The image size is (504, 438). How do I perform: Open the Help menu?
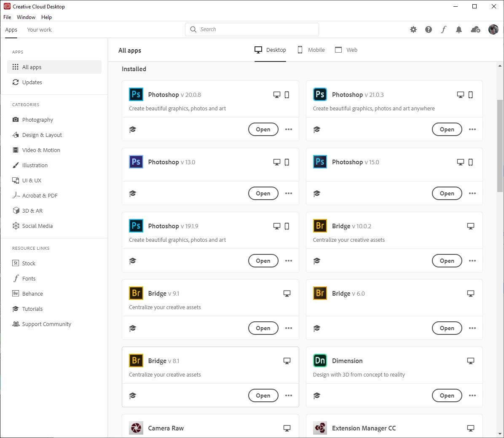[x=46, y=17]
